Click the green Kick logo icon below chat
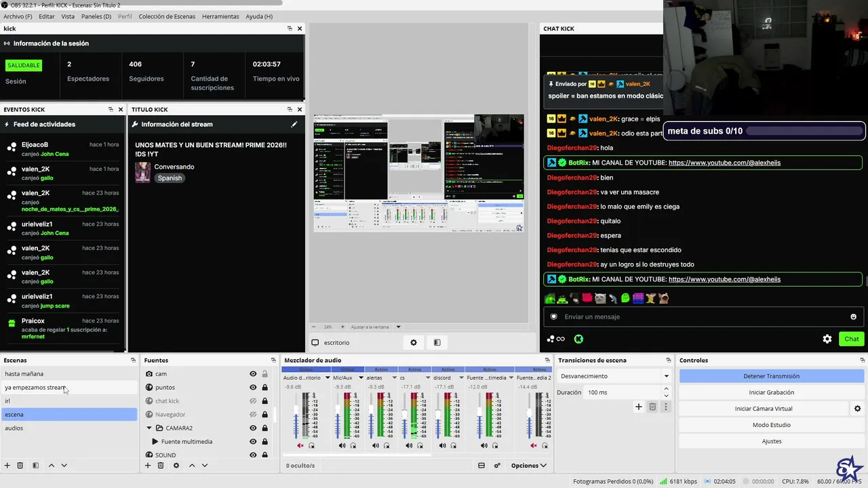 pos(578,339)
